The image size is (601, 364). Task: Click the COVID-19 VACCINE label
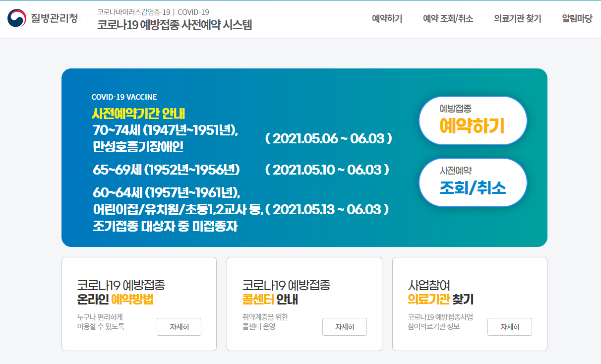[124, 97]
